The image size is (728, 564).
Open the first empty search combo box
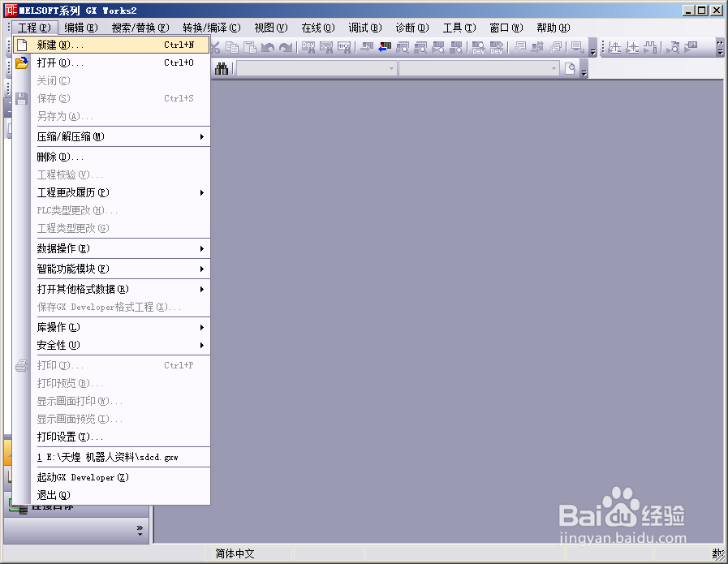(317, 69)
